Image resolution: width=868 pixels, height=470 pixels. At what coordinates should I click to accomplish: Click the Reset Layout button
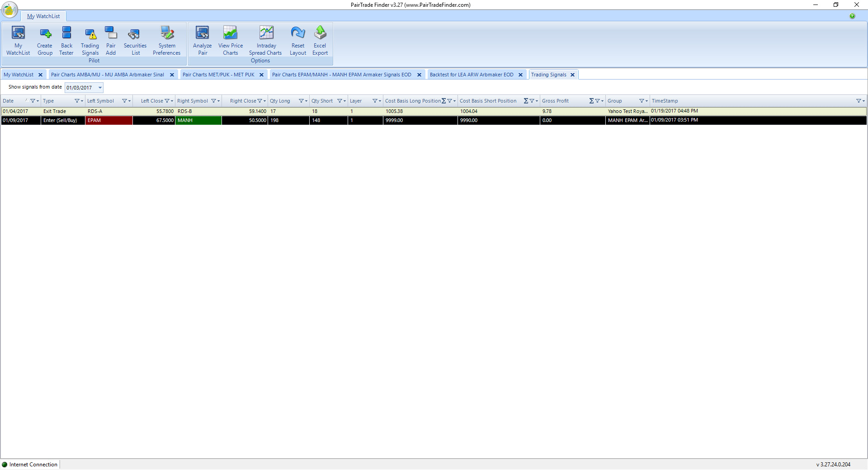298,40
